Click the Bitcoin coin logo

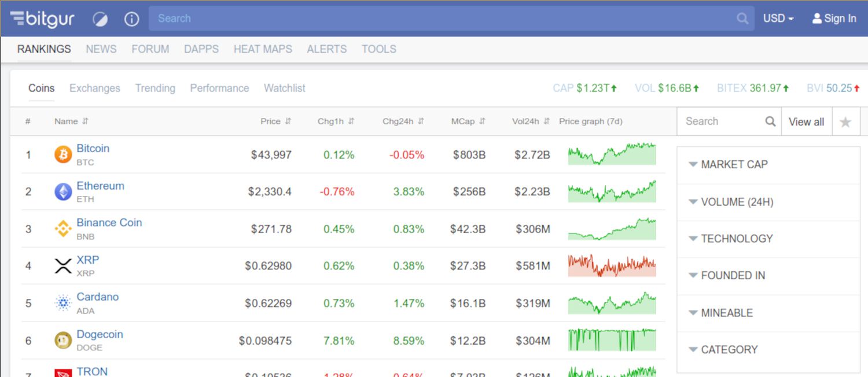[63, 155]
